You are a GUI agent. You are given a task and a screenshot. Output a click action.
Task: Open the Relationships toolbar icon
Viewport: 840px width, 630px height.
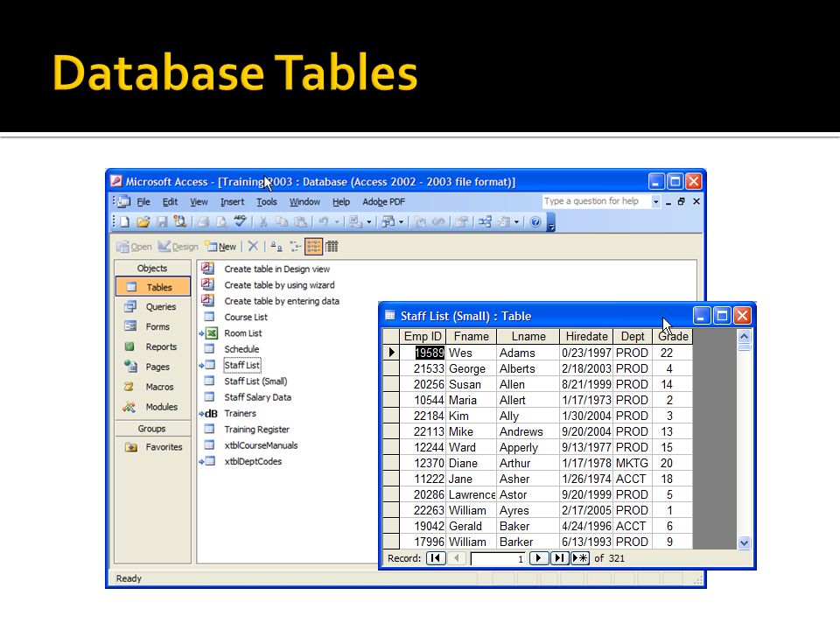pyautogui.click(x=485, y=221)
